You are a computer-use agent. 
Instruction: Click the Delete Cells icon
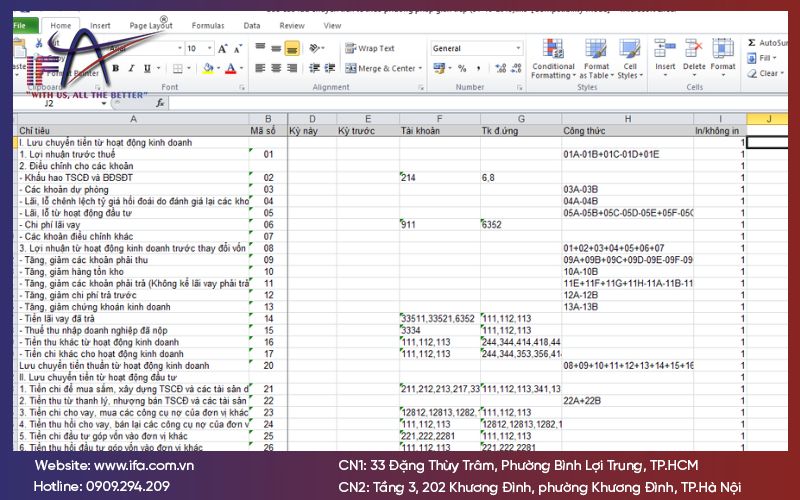(x=694, y=48)
